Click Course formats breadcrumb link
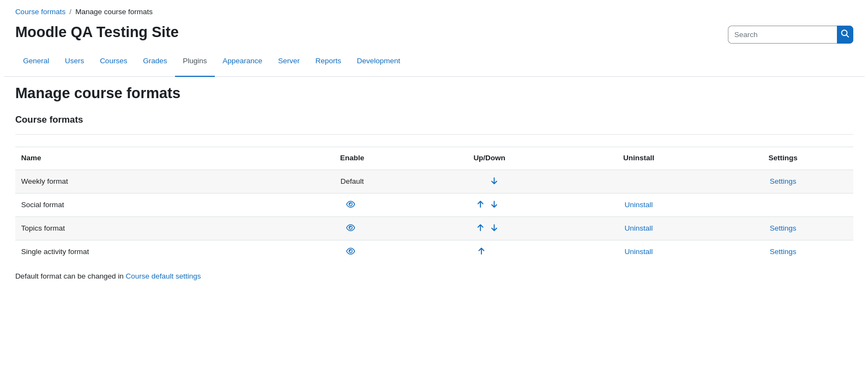The image size is (868, 374). [40, 12]
